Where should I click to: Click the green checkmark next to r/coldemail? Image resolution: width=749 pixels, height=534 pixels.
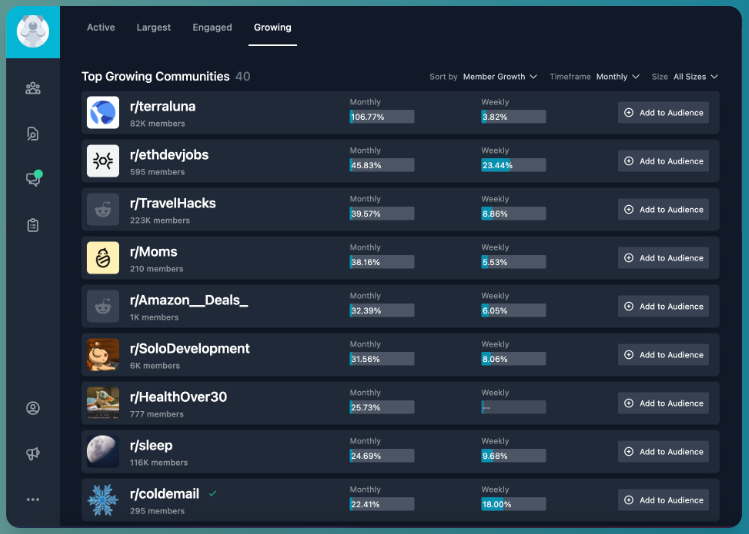(213, 493)
